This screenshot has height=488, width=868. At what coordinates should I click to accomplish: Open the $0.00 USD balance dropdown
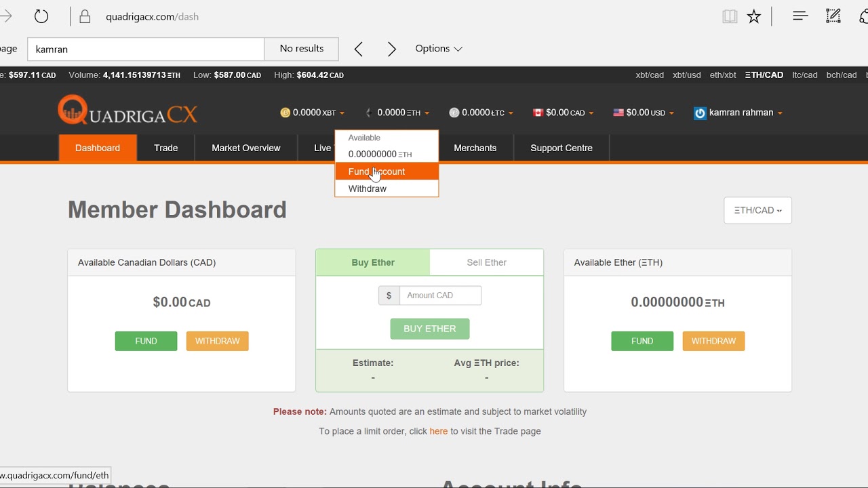[644, 113]
